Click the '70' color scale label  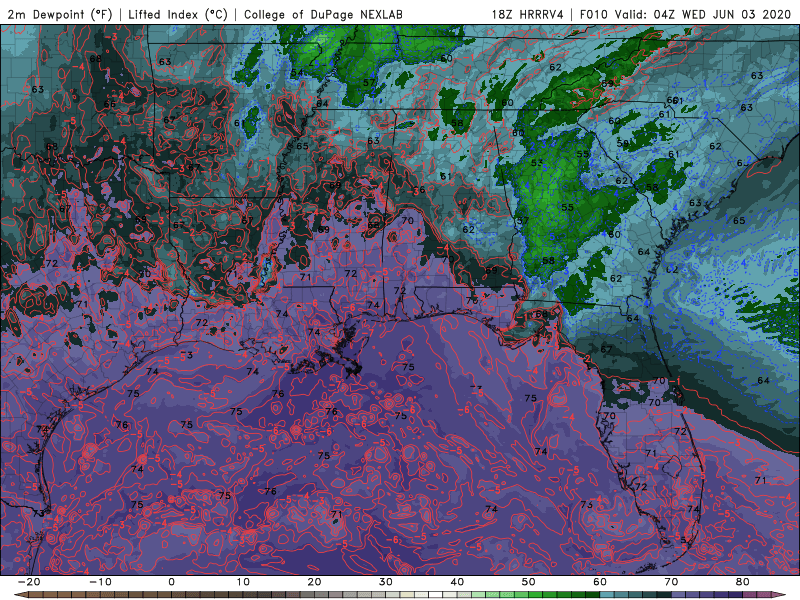coord(671,582)
